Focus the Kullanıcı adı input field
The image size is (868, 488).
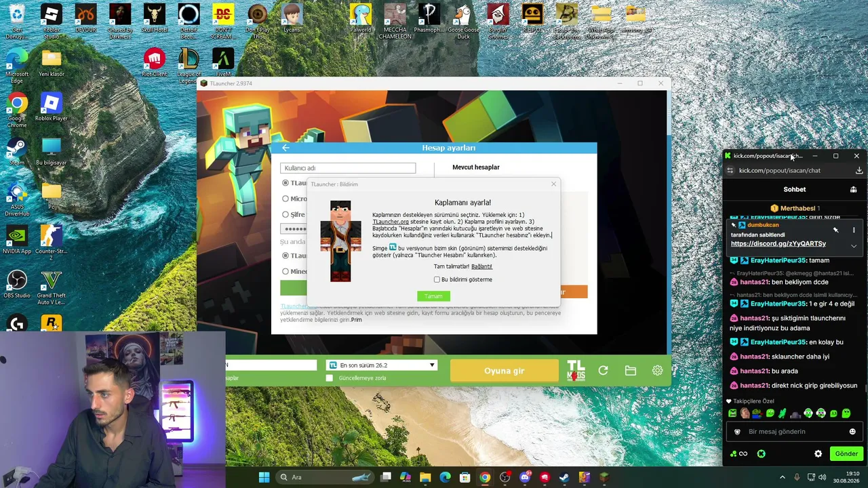click(348, 168)
